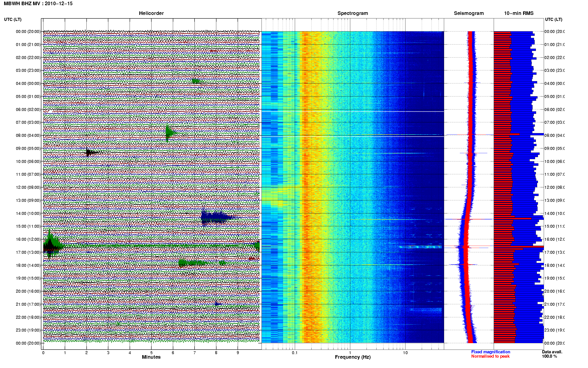Click the '9' tick on Minutes axis
The width and height of the screenshot is (588, 368).
coord(238,353)
